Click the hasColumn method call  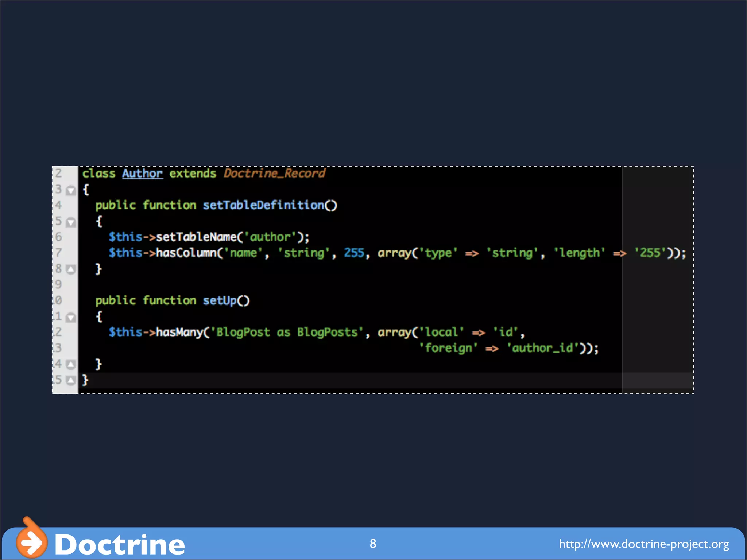coord(186,253)
